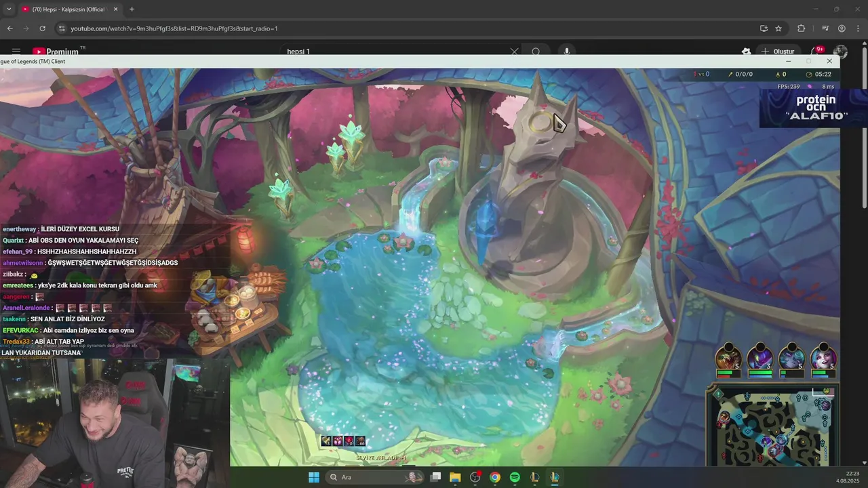Select third ally champion portrait
Viewport: 868px width, 488px height.
tap(791, 358)
